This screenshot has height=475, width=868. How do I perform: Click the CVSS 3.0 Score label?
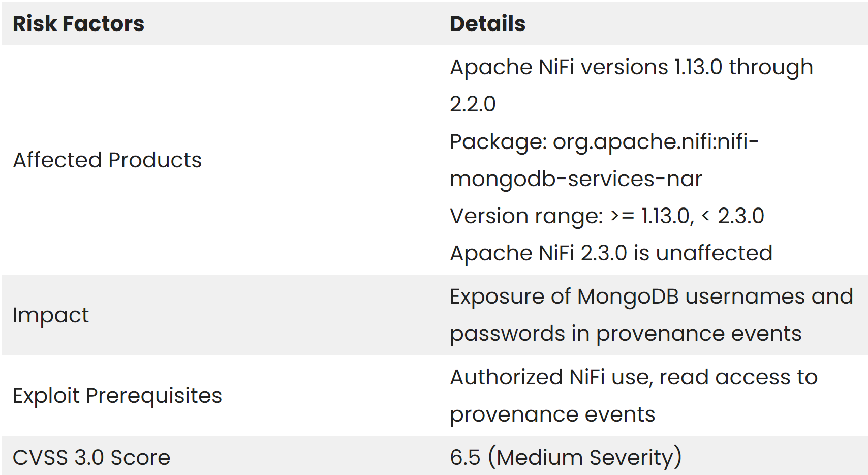click(91, 457)
